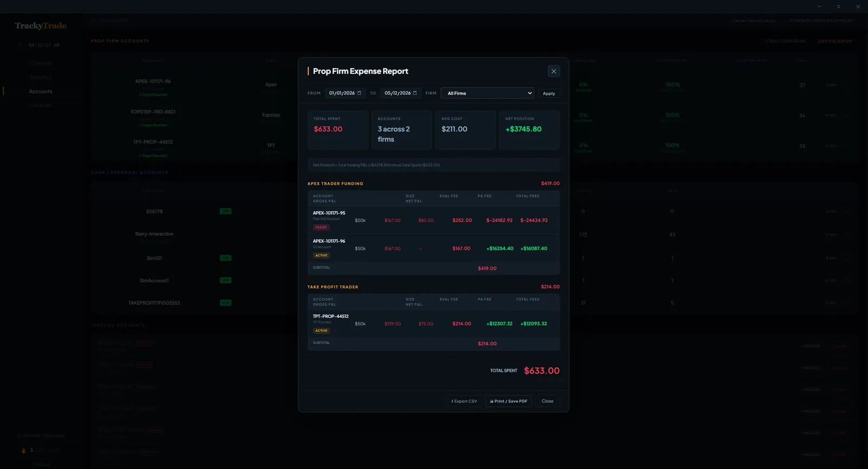
Task: Click the ACTIVE badge on APEX-101171-96
Action: [x=321, y=255]
